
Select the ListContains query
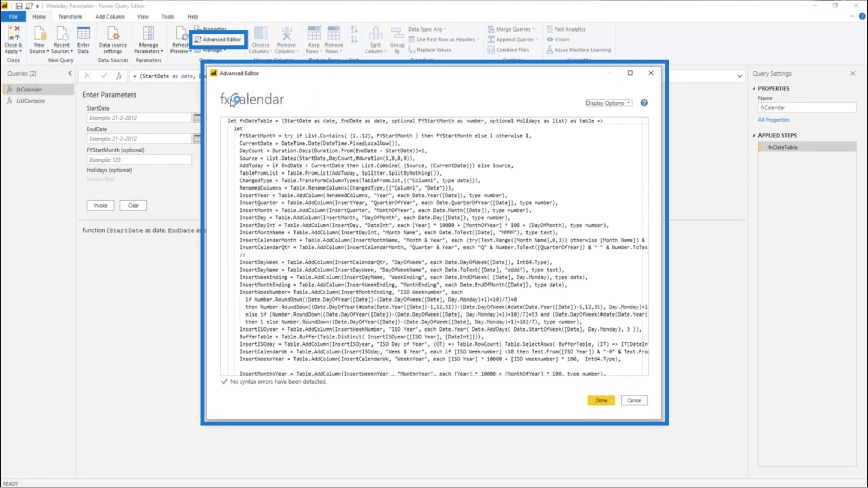click(39, 101)
